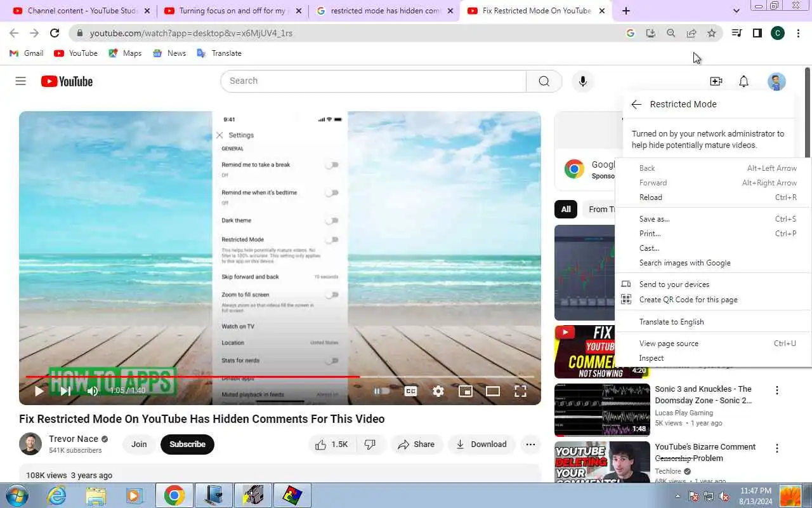Switch to Turning focus on and off tab

(232, 11)
